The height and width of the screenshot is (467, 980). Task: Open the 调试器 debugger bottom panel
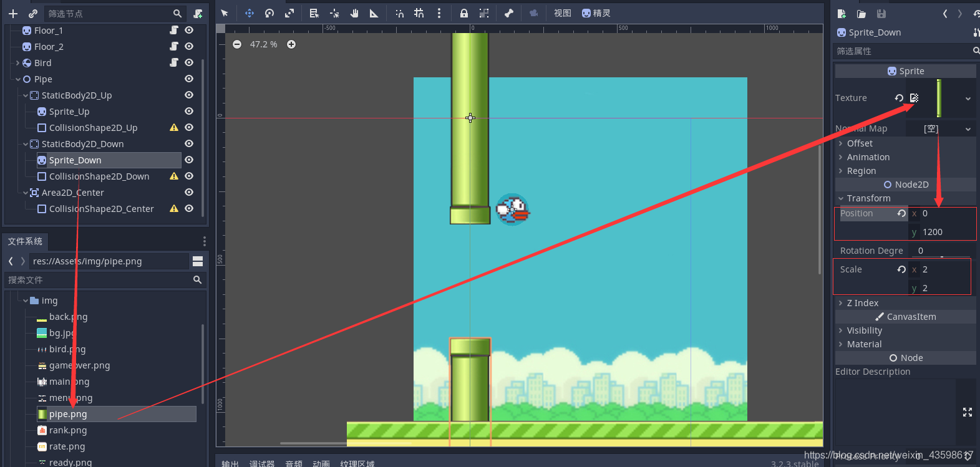tap(262, 463)
